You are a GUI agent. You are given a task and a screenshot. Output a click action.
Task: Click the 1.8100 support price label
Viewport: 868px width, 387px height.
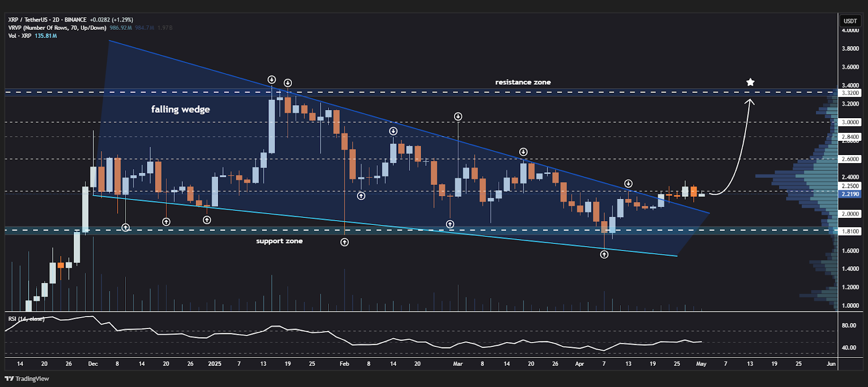click(850, 231)
